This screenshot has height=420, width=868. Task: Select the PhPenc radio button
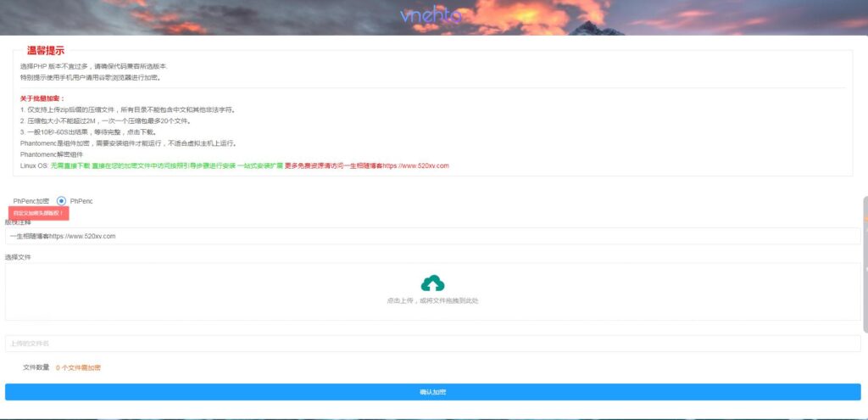tap(61, 201)
